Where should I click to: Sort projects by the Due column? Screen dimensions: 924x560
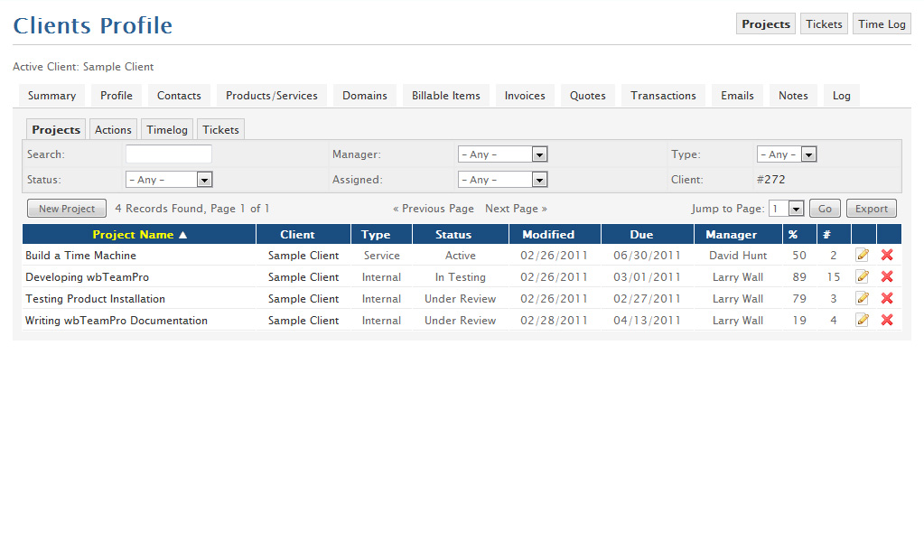641,234
